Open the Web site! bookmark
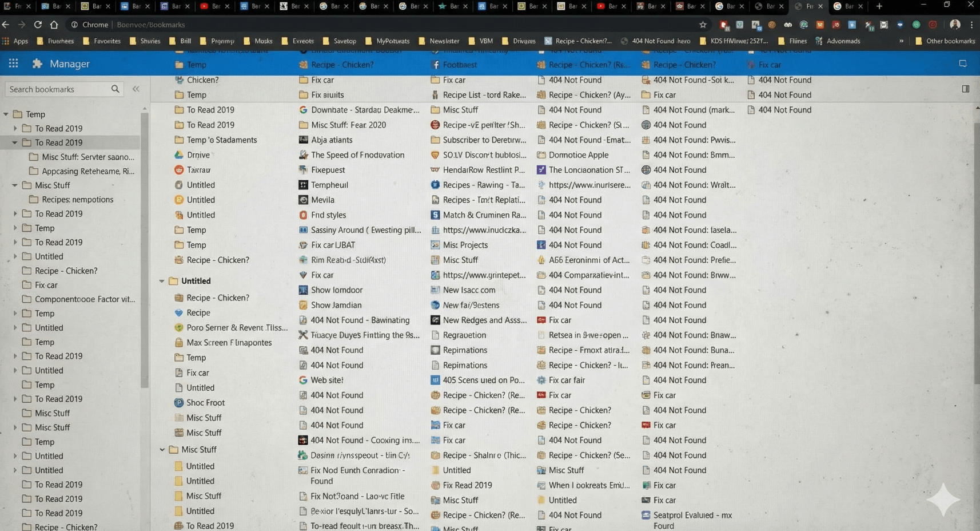 coord(326,380)
